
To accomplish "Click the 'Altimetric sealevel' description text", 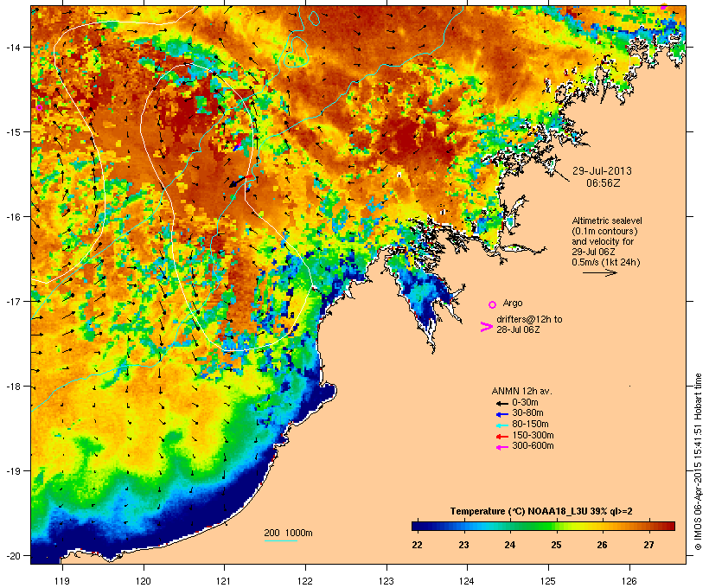I will pyautogui.click(x=607, y=220).
